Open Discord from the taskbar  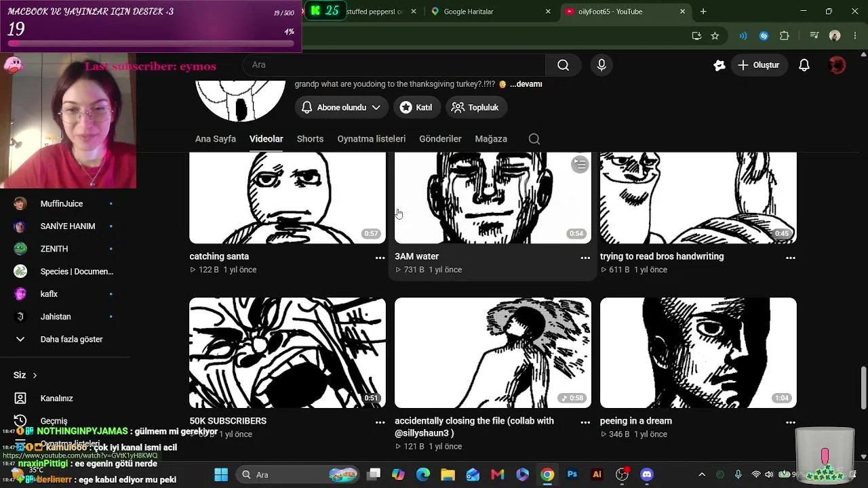(x=647, y=474)
